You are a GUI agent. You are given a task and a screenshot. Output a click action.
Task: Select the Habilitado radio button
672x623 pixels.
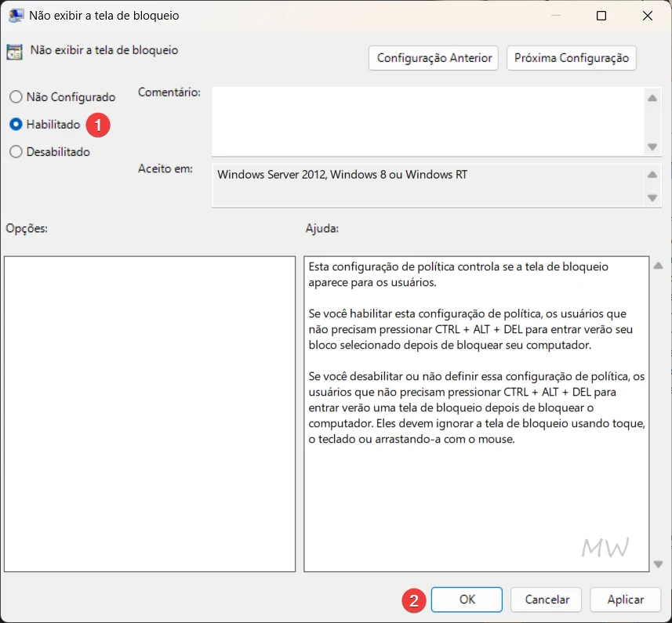point(14,124)
